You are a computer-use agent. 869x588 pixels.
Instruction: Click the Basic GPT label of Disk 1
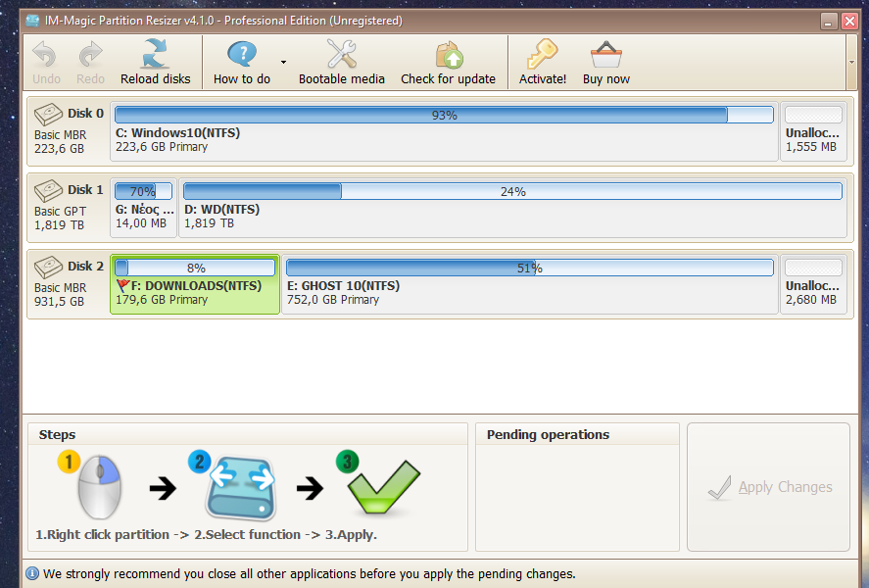click(60, 211)
